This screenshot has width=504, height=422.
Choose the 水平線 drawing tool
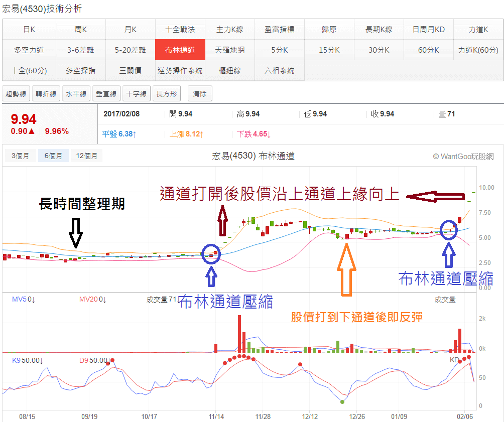pos(76,94)
